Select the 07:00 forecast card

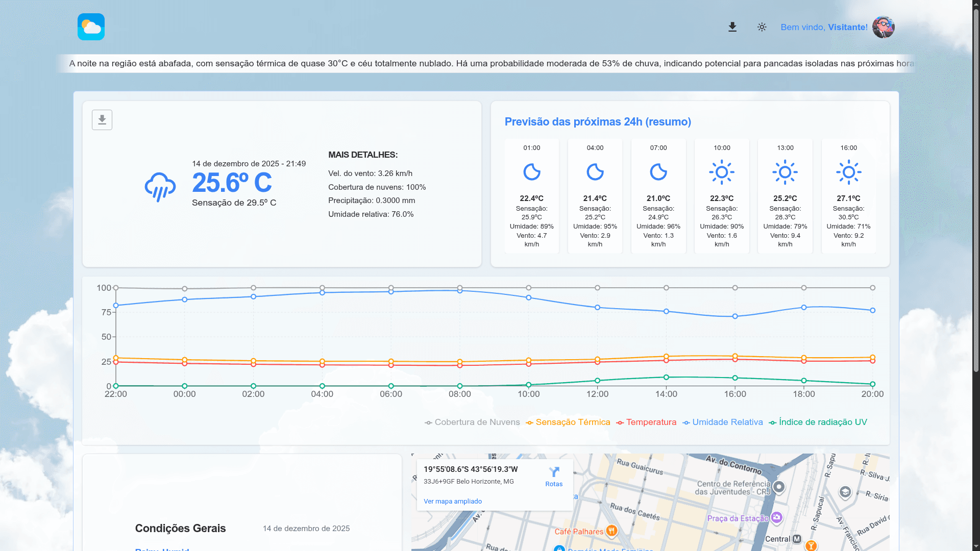[658, 196]
